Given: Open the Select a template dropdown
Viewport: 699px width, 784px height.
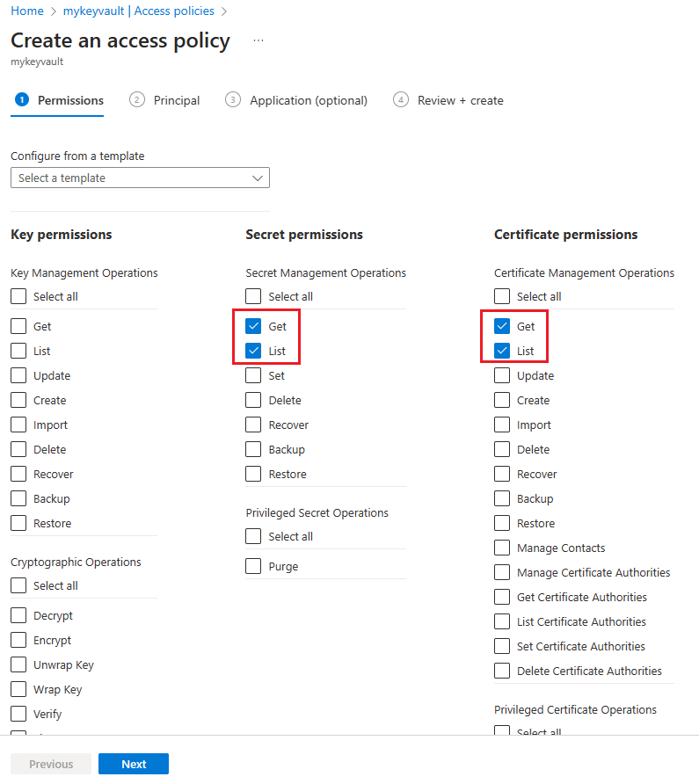Looking at the screenshot, I should click(140, 178).
